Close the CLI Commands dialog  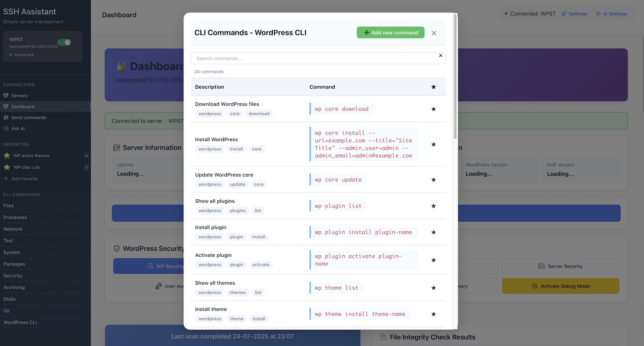click(x=434, y=33)
